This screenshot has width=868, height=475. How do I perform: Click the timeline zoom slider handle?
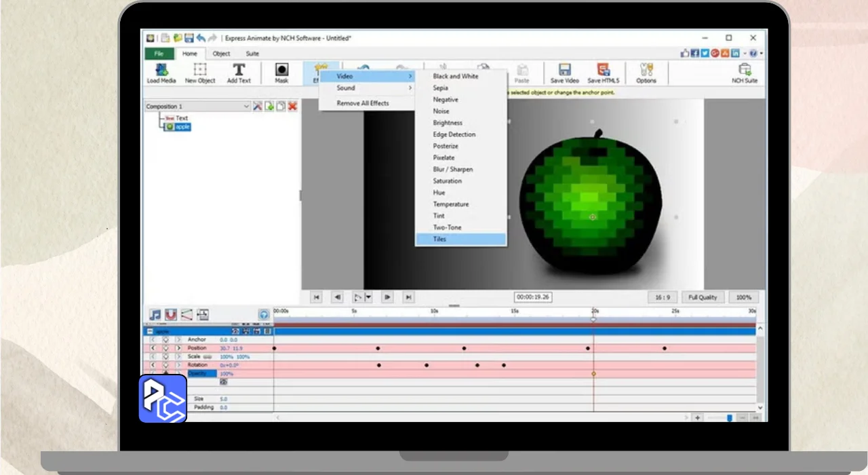point(730,418)
